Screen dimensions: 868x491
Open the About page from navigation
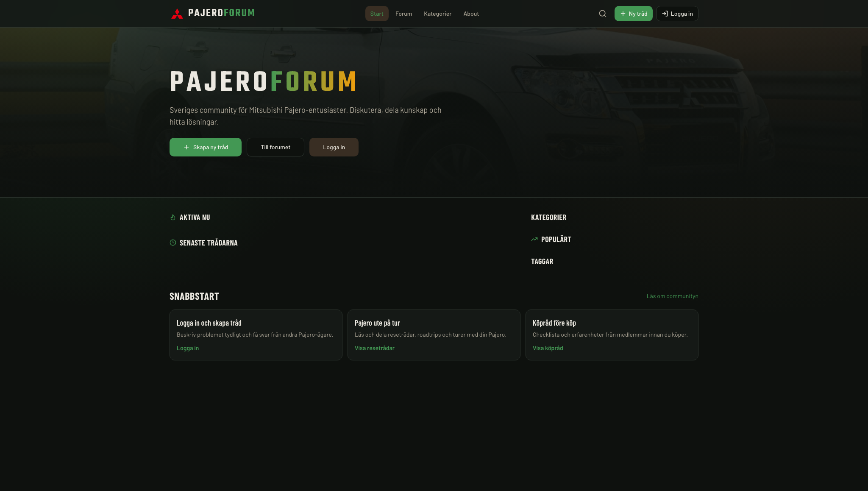click(x=471, y=14)
